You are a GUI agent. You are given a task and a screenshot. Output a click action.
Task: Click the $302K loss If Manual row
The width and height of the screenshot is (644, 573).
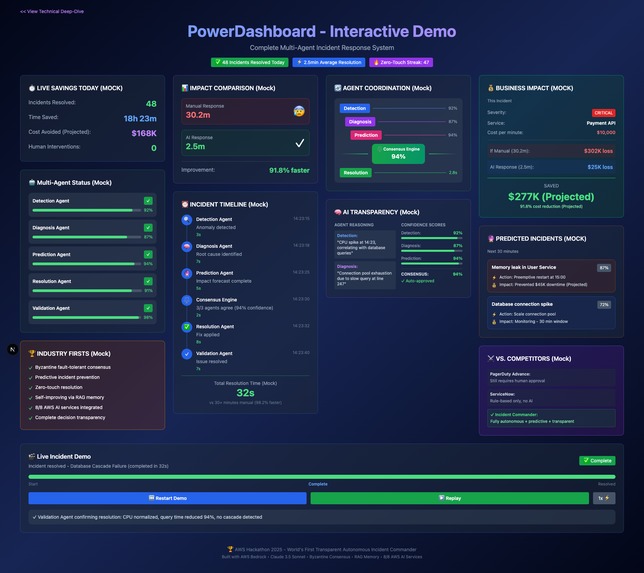point(551,151)
